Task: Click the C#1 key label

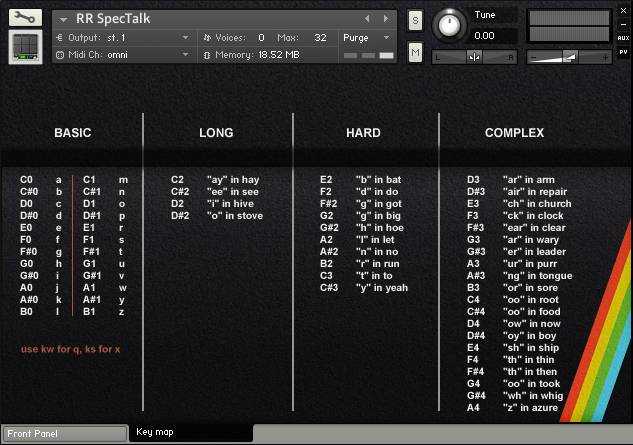Action: (x=92, y=192)
